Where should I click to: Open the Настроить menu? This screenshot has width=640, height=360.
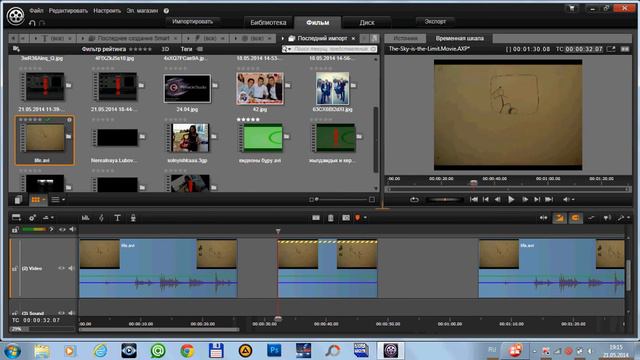coord(107,11)
